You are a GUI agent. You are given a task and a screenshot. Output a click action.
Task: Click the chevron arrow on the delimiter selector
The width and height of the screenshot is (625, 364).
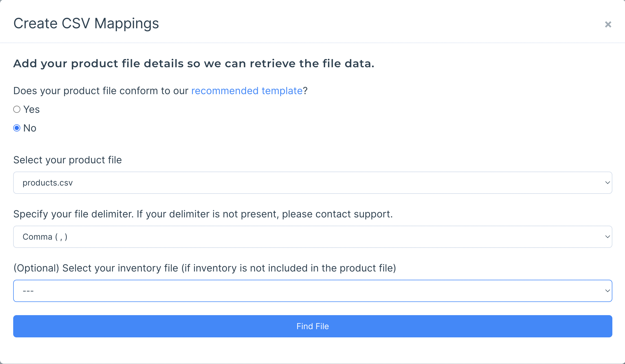[607, 237]
